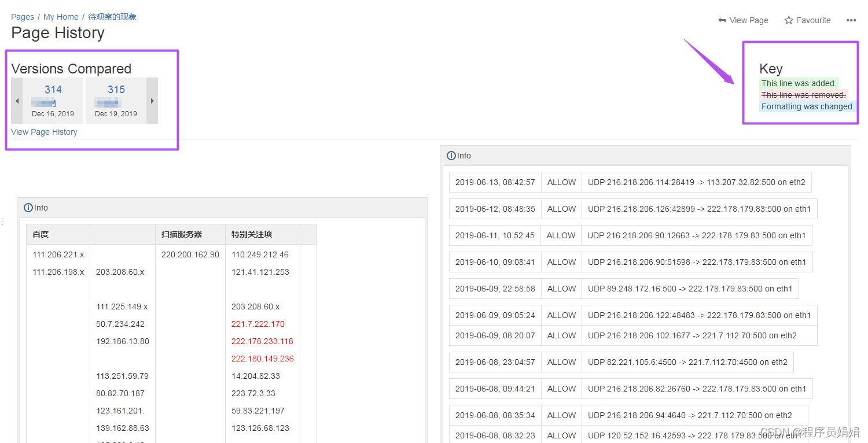The image size is (868, 443).
Task: Click the View Page History link
Action: (x=44, y=132)
